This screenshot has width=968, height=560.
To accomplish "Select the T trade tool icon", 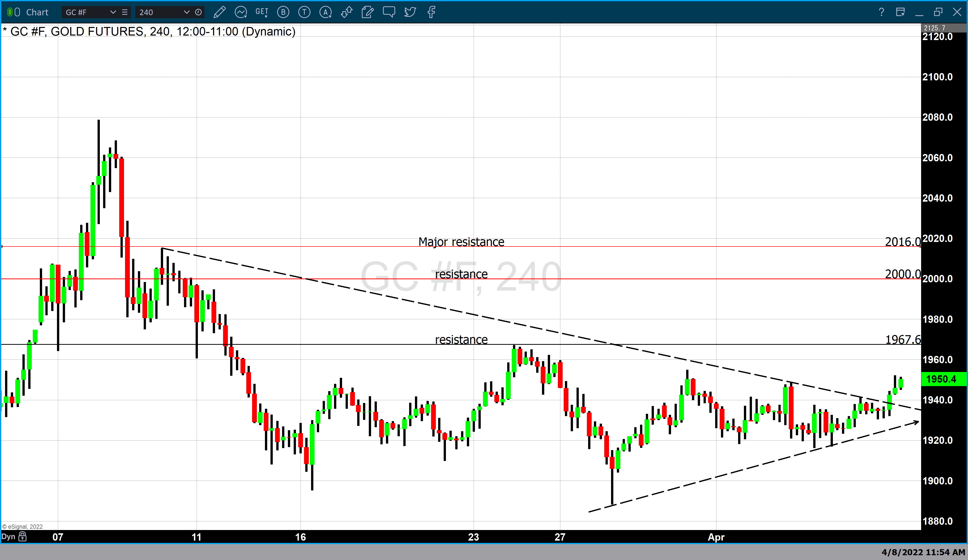I will (x=304, y=12).
